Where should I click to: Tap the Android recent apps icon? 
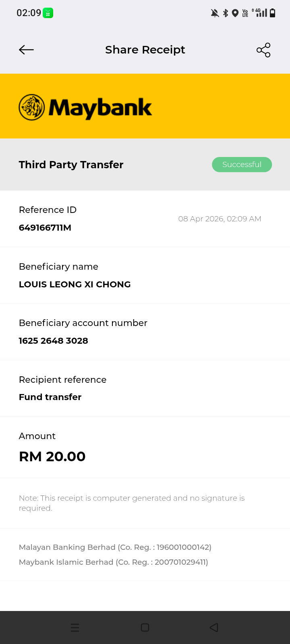click(x=75, y=627)
